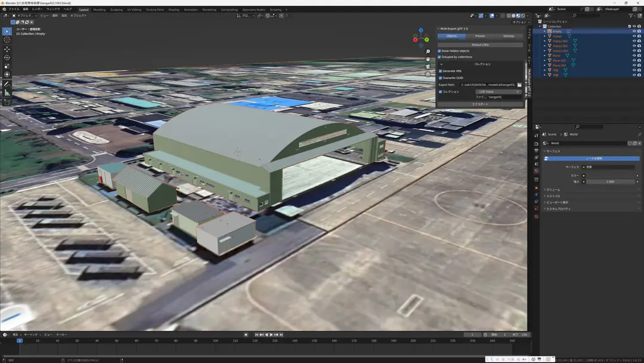Switch to Geometry Nodes workspace tab
The image size is (644, 363).
[x=253, y=10]
